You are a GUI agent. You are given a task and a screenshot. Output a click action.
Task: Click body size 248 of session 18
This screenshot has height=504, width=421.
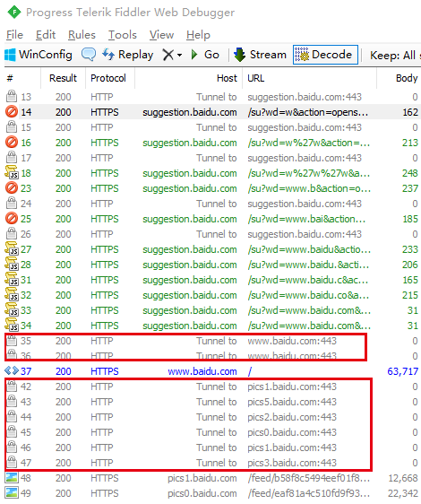tap(409, 173)
